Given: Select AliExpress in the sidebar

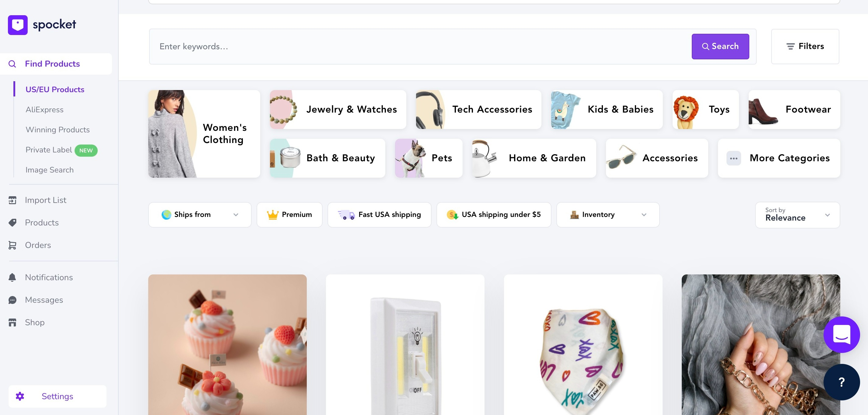Looking at the screenshot, I should (x=44, y=110).
